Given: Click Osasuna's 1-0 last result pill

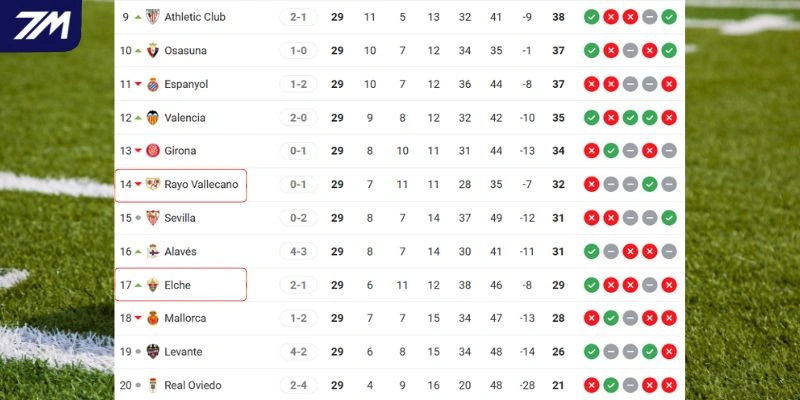Looking at the screenshot, I should [x=298, y=50].
